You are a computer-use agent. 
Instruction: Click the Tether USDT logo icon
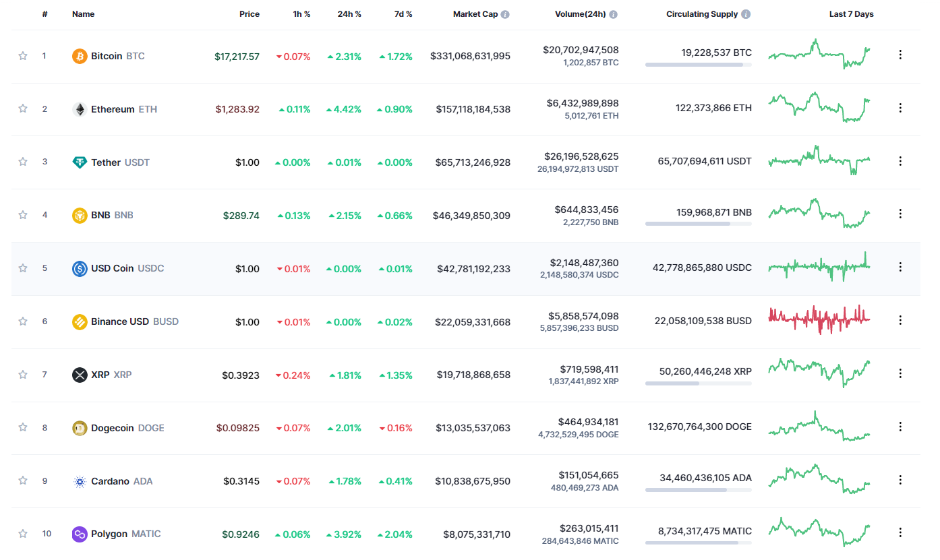80,162
